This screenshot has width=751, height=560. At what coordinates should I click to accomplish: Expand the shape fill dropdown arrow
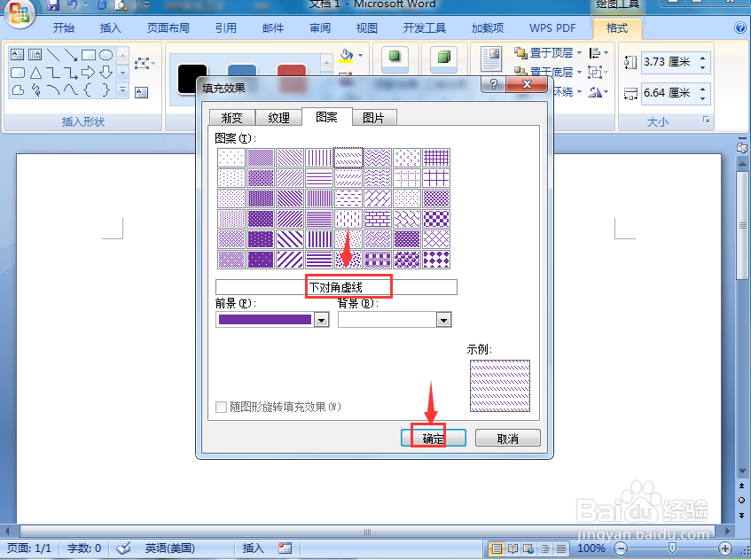360,55
